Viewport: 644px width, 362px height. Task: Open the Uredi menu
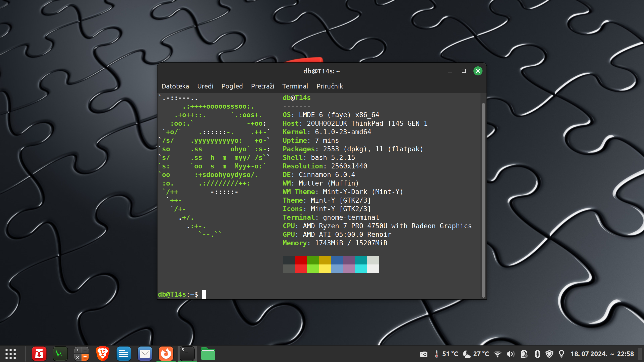pos(205,86)
